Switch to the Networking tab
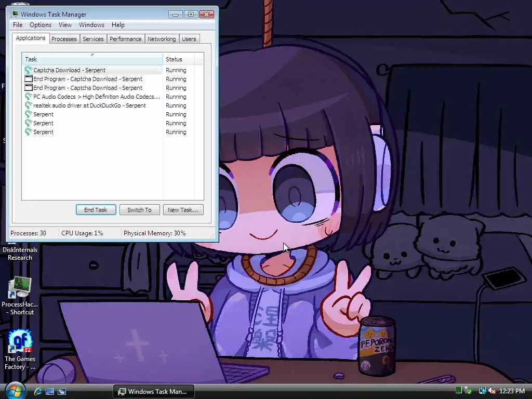 [162, 39]
